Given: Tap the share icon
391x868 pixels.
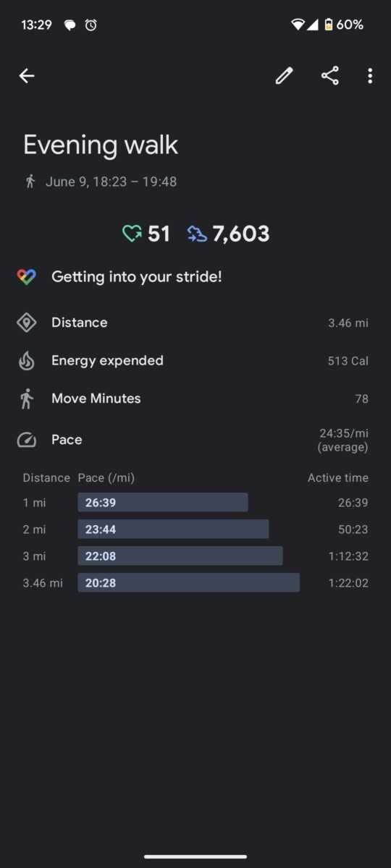Looking at the screenshot, I should [x=330, y=76].
